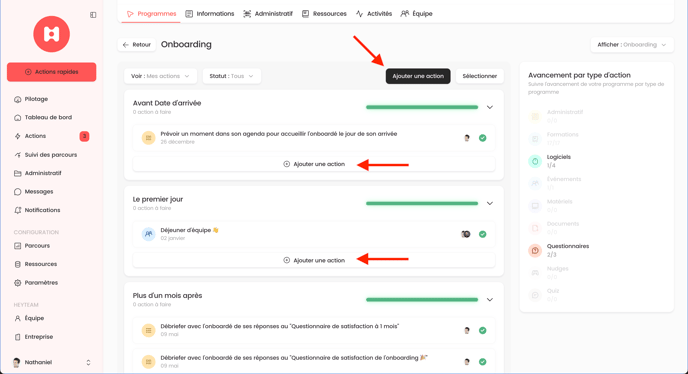
Task: Click Plus d'un mois après progress bar
Action: tap(422, 299)
